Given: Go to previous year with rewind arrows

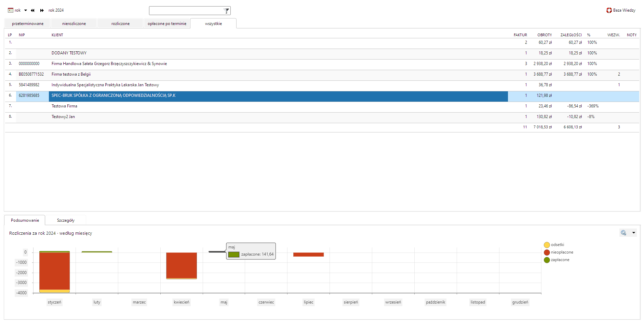Looking at the screenshot, I should (x=32, y=10).
